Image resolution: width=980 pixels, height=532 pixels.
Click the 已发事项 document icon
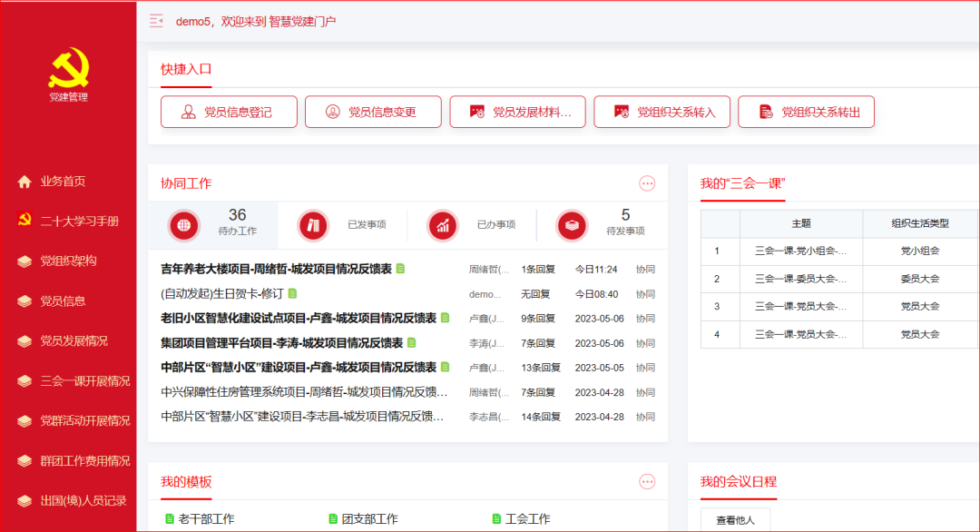pos(313,226)
